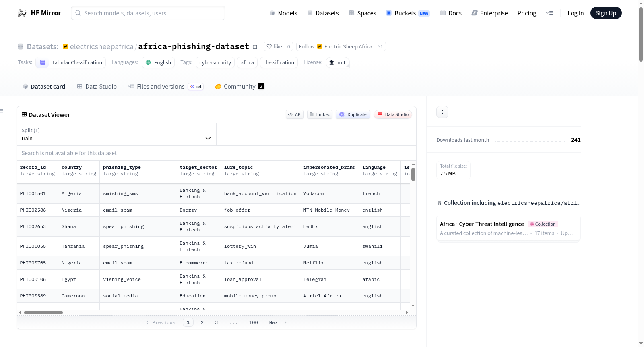This screenshot has height=347, width=644.
Task: Go to Models in top navigation
Action: pos(283,13)
